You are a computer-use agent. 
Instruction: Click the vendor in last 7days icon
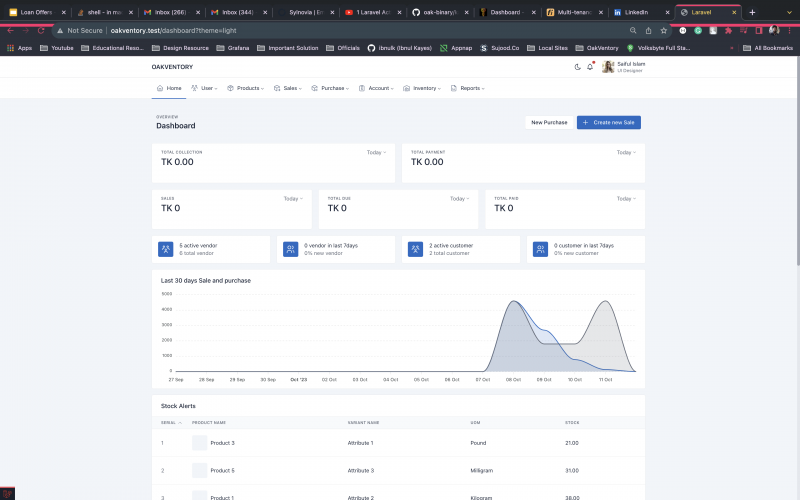[290, 249]
